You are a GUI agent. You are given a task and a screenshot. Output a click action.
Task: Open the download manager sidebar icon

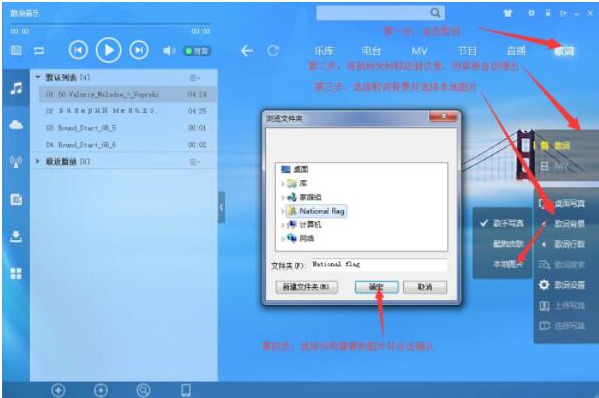point(16,236)
